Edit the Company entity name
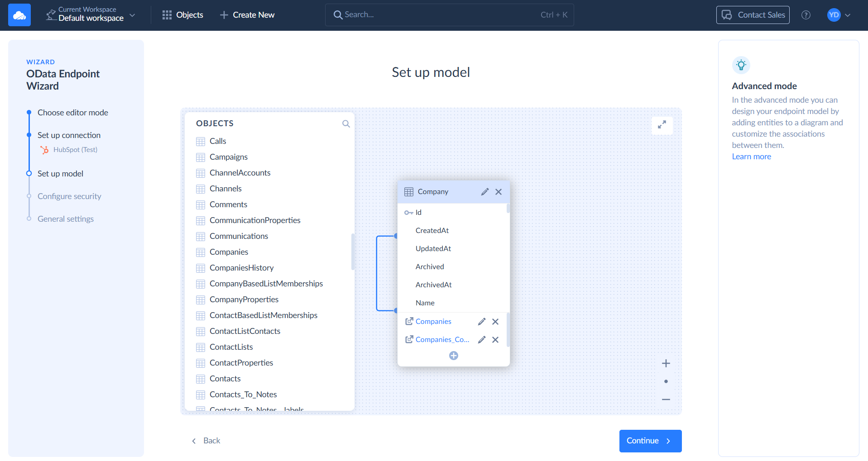868x461 pixels. click(485, 192)
